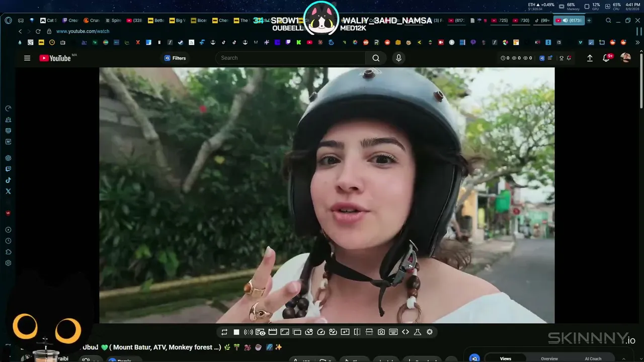Click the search magnifier button
Screen dimensions: 644x362
tap(376, 58)
